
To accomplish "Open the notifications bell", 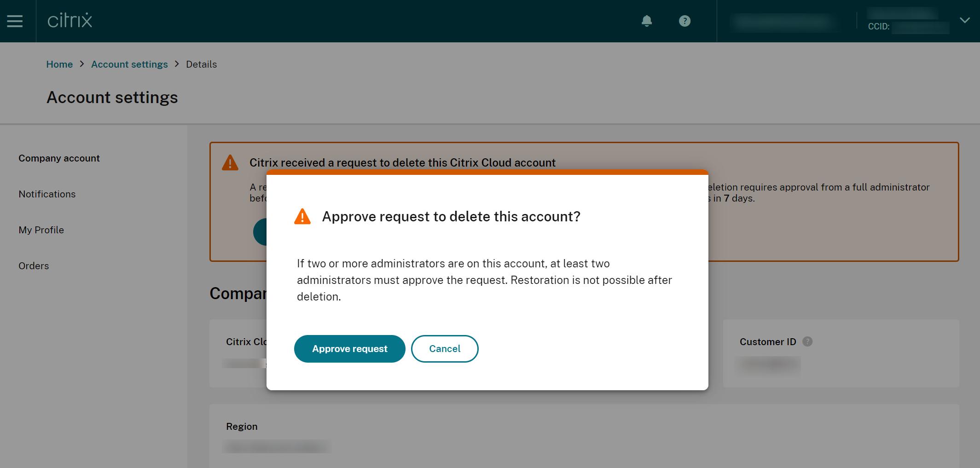I will tap(647, 21).
